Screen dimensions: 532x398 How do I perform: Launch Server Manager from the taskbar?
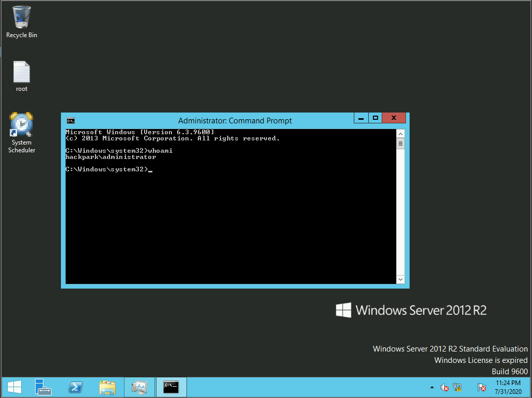(x=44, y=387)
